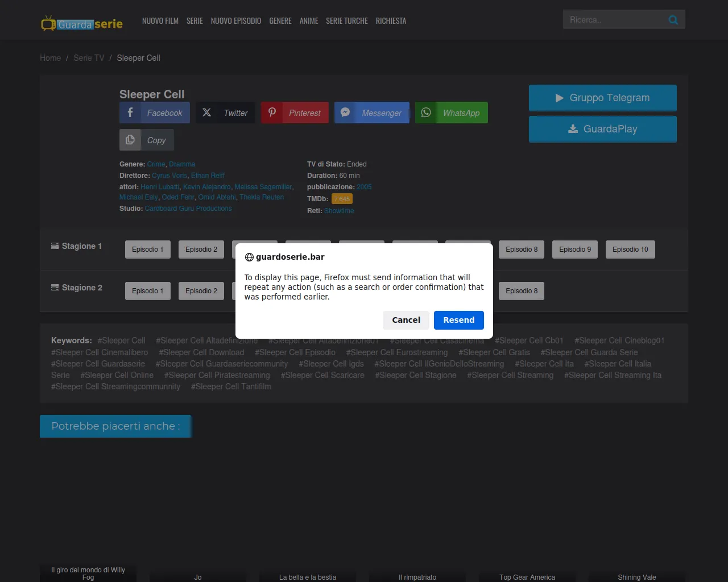Open actor Melissa Sagemiller link

tap(263, 187)
